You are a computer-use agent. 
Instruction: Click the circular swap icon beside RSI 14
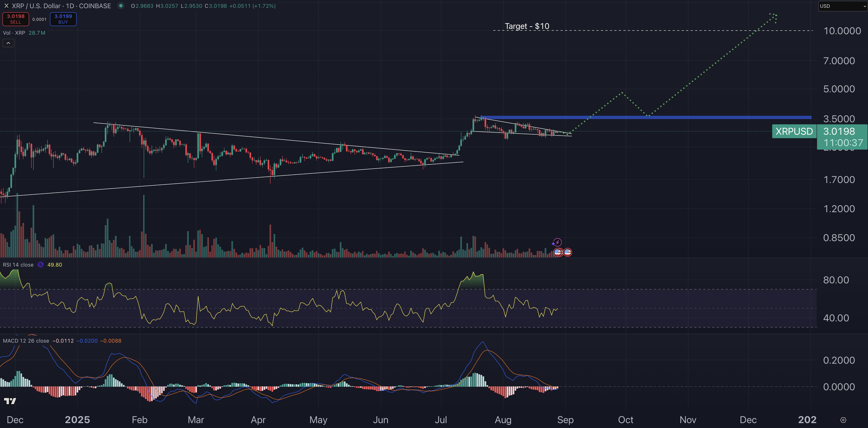click(40, 265)
